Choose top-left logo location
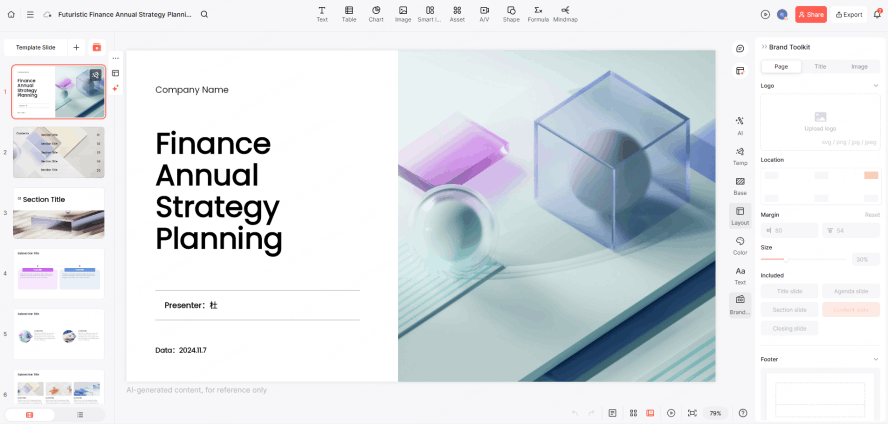888x424 pixels. (771, 175)
